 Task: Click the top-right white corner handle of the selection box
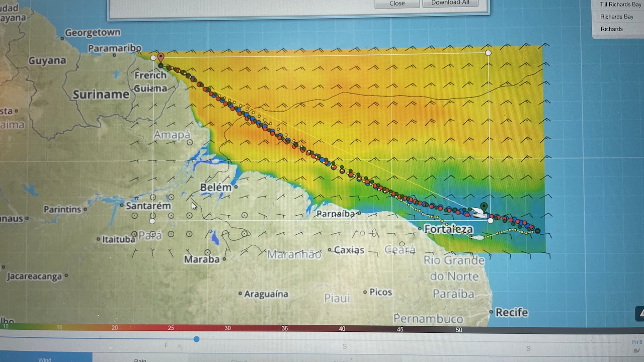(488, 53)
